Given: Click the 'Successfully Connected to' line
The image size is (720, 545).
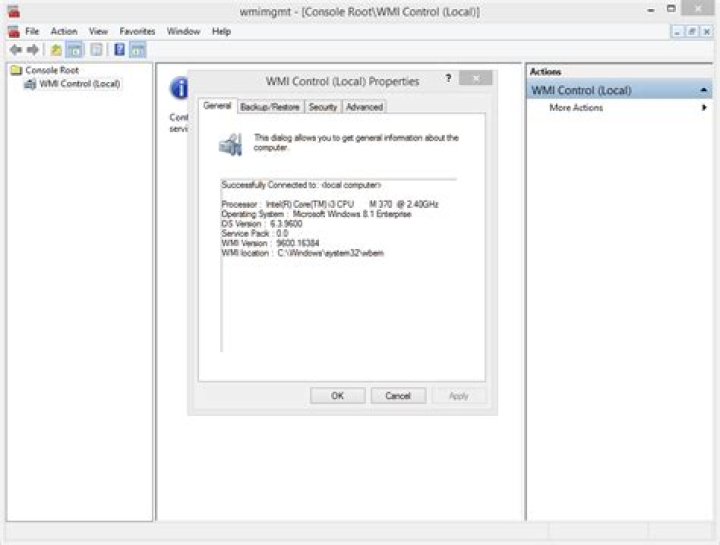Looking at the screenshot, I should (301, 185).
